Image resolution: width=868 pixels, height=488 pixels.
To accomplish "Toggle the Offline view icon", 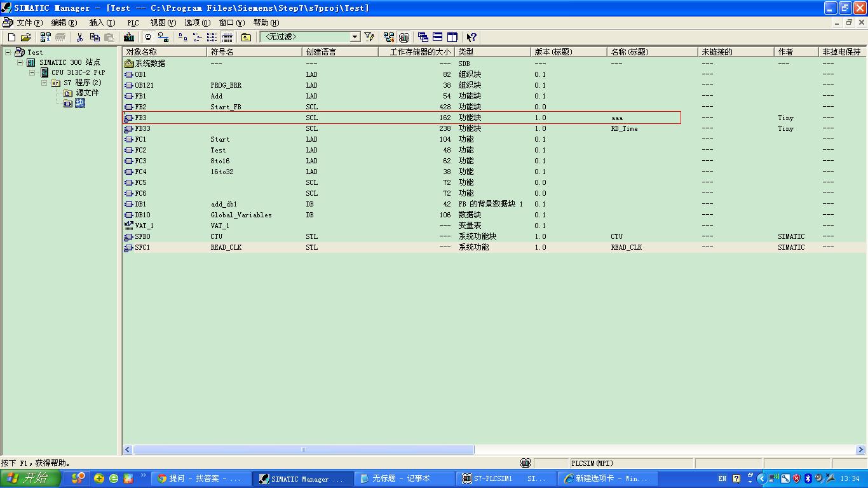I will 149,37.
